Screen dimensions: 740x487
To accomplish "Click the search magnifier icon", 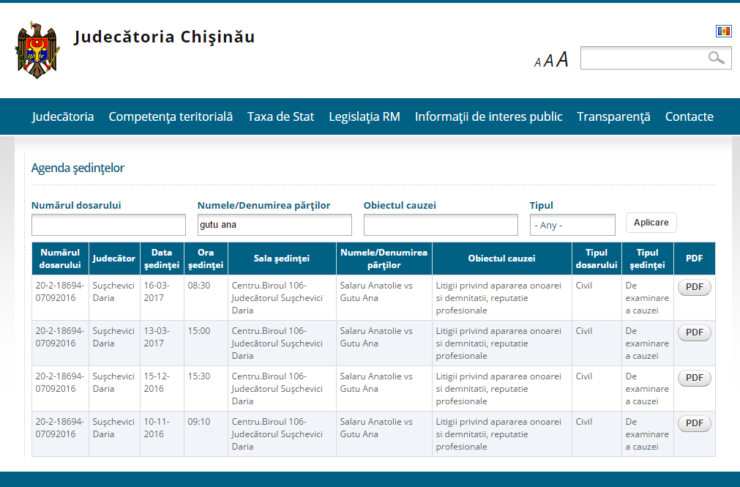I will tap(716, 58).
